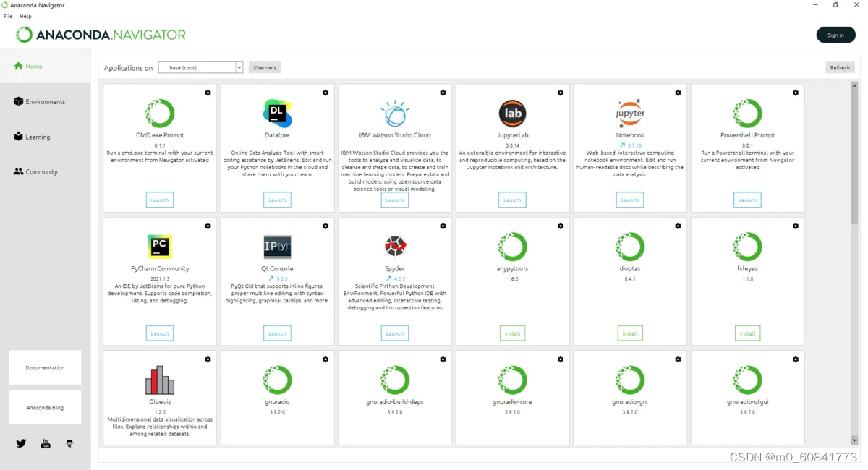Viewport: 868px width, 470px height.
Task: Click the Jupyter Notebook logo
Action: pyautogui.click(x=630, y=114)
